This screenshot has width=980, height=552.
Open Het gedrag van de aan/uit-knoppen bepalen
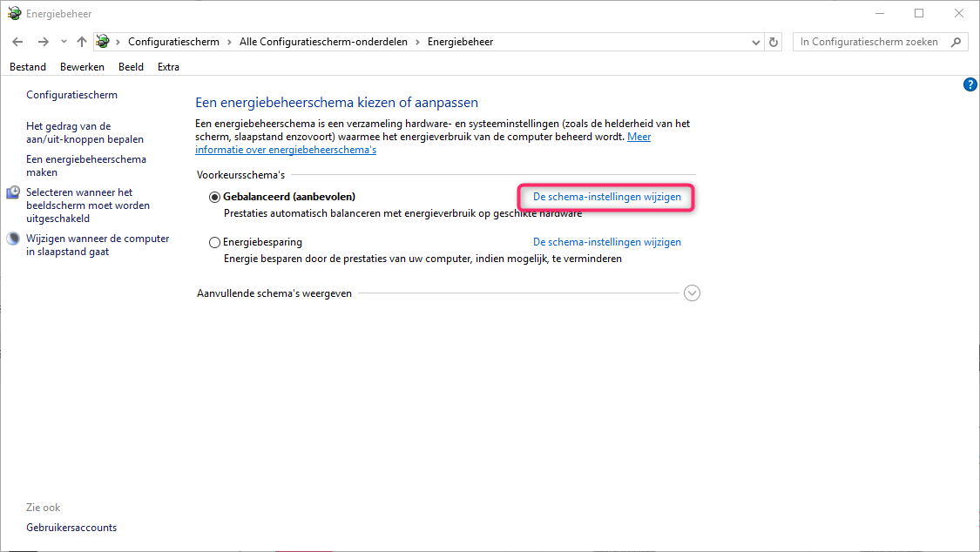point(85,133)
